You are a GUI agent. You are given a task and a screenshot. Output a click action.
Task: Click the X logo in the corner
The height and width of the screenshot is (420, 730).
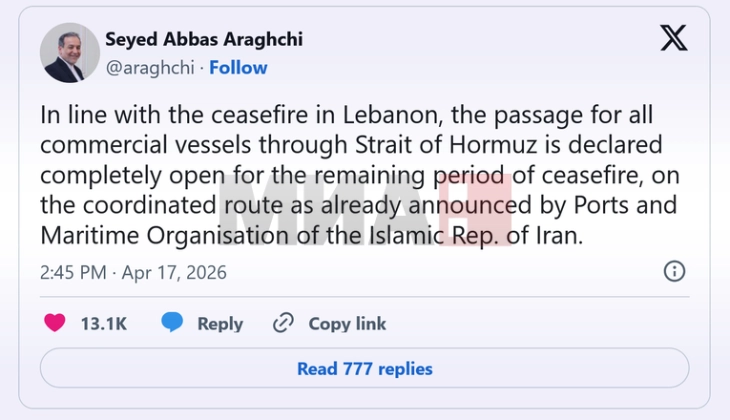tap(674, 39)
